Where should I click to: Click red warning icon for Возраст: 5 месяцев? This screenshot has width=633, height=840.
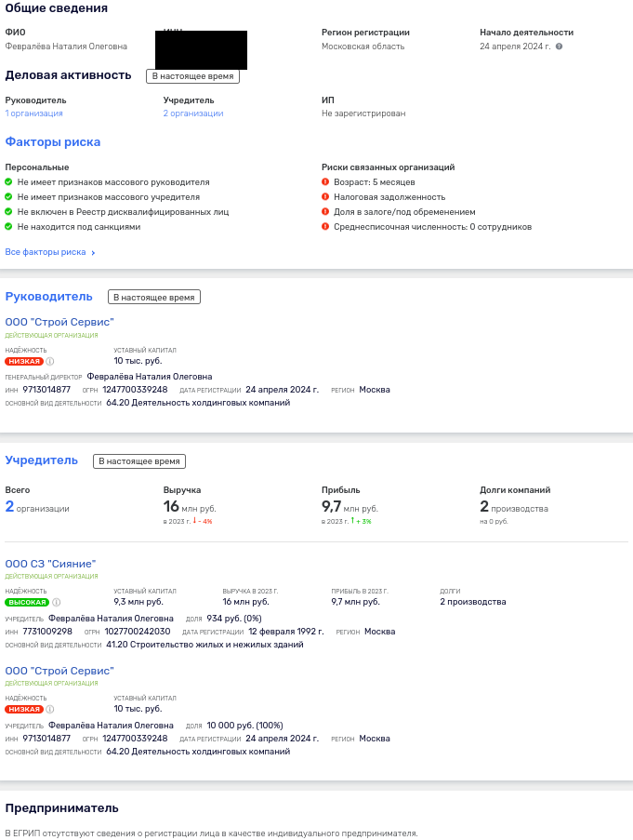pos(325,182)
